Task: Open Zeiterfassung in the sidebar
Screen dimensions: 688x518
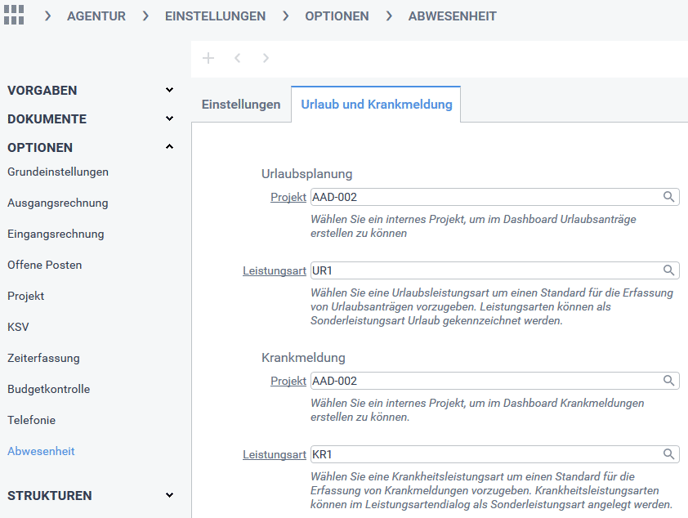Action: coord(43,358)
